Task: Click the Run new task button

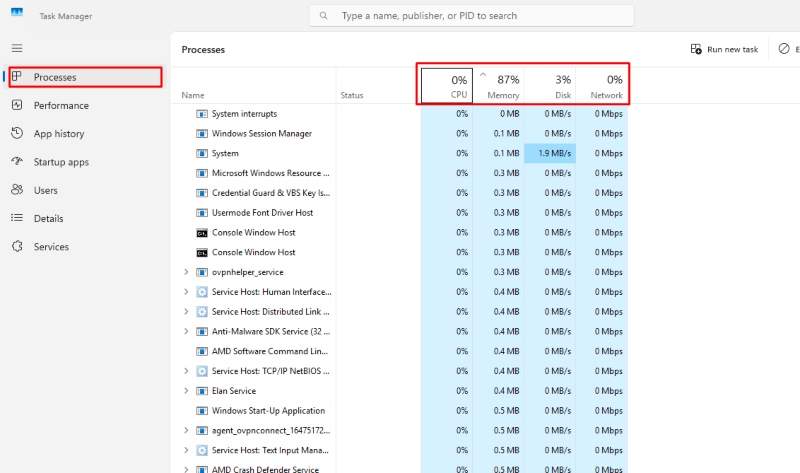Action: point(725,49)
